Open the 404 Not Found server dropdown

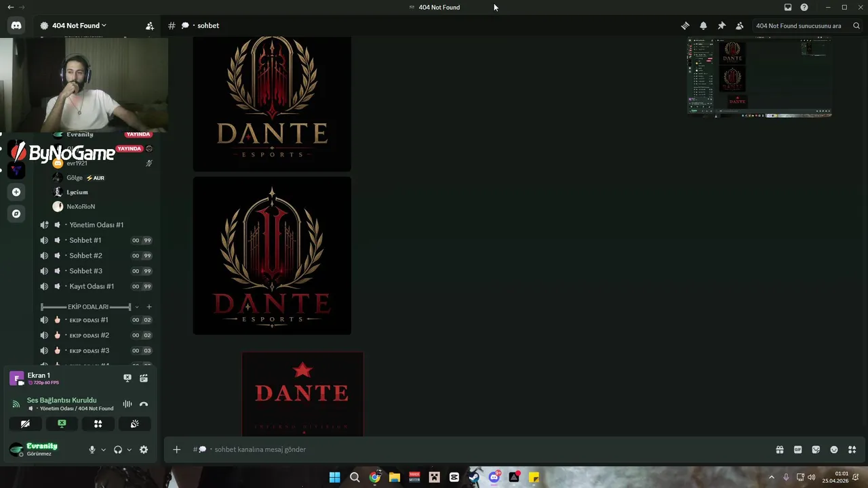pos(73,26)
